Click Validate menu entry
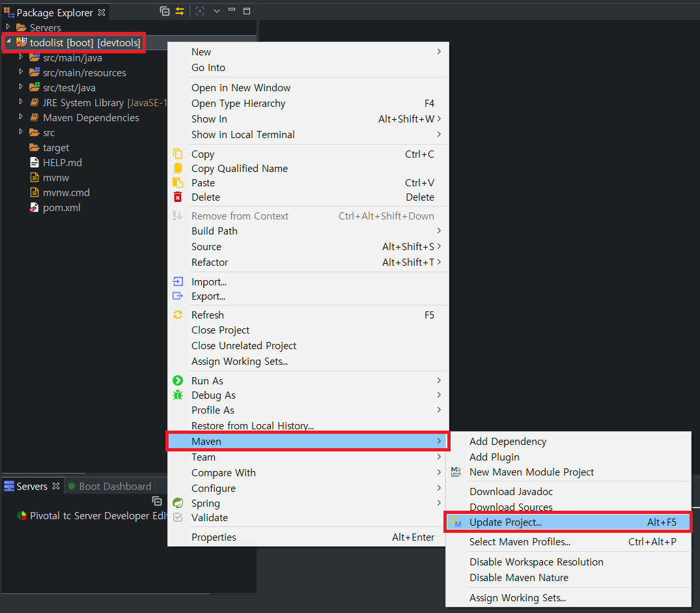Screen dimensions: 700x613 [308, 517]
